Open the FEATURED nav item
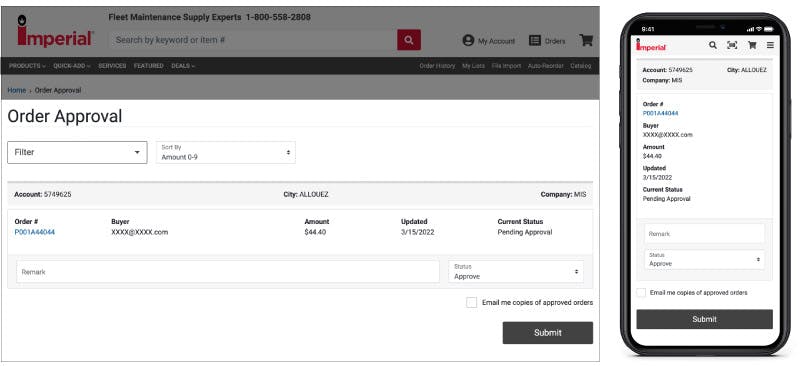806x366 pixels. point(149,66)
